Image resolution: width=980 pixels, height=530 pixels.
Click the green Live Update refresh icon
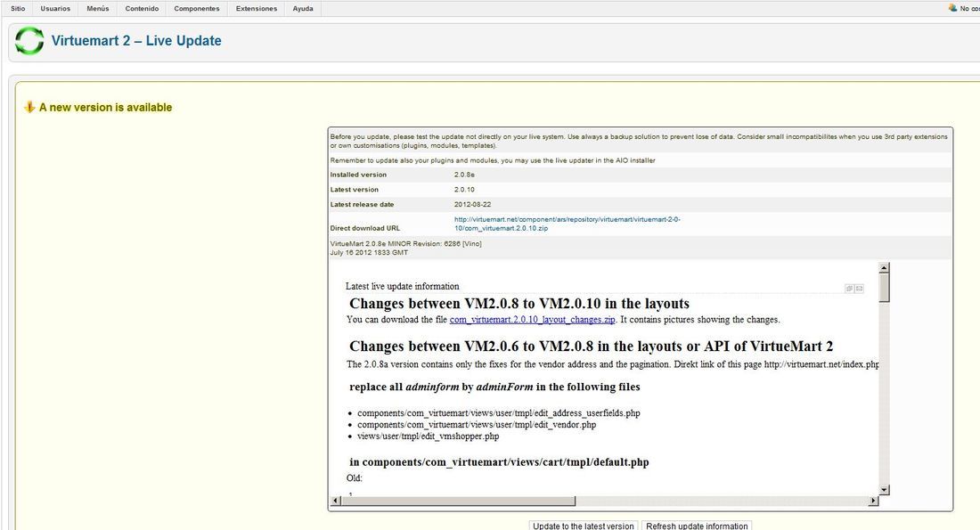point(29,41)
